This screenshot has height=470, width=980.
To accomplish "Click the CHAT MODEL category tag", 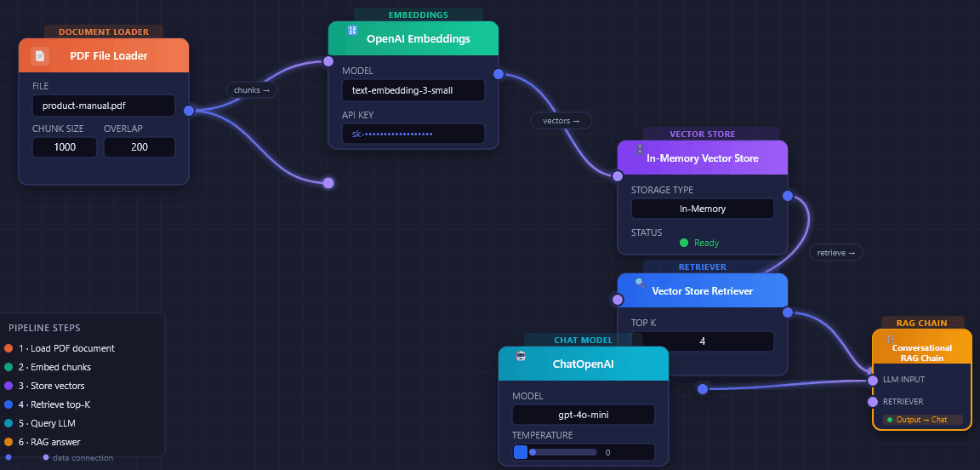I will (583, 340).
